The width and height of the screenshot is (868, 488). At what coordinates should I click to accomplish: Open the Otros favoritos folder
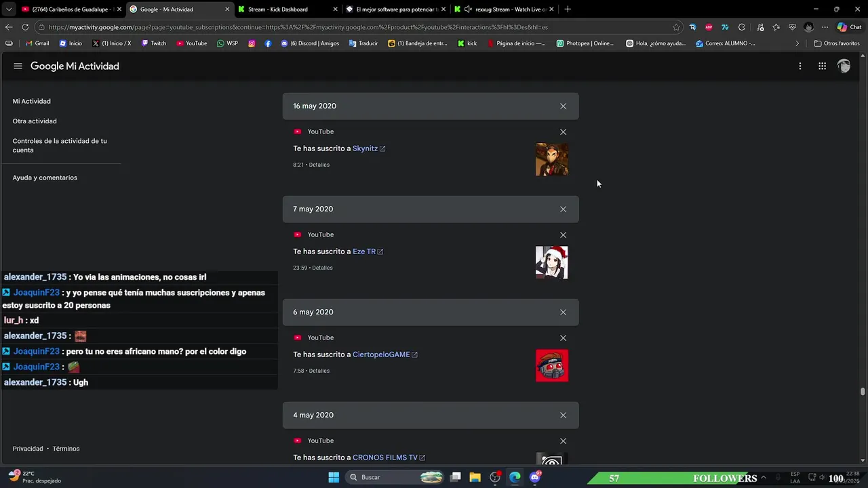[x=837, y=43]
